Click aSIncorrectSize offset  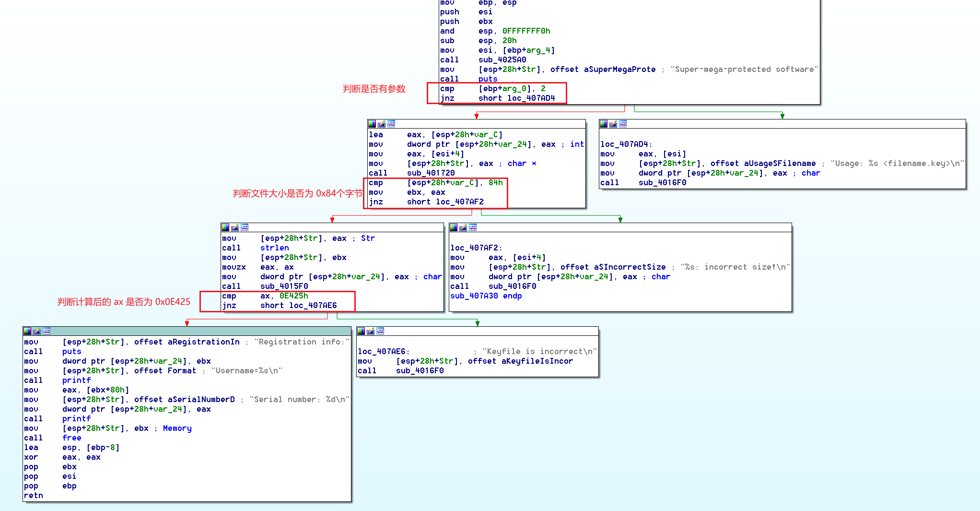630,267
